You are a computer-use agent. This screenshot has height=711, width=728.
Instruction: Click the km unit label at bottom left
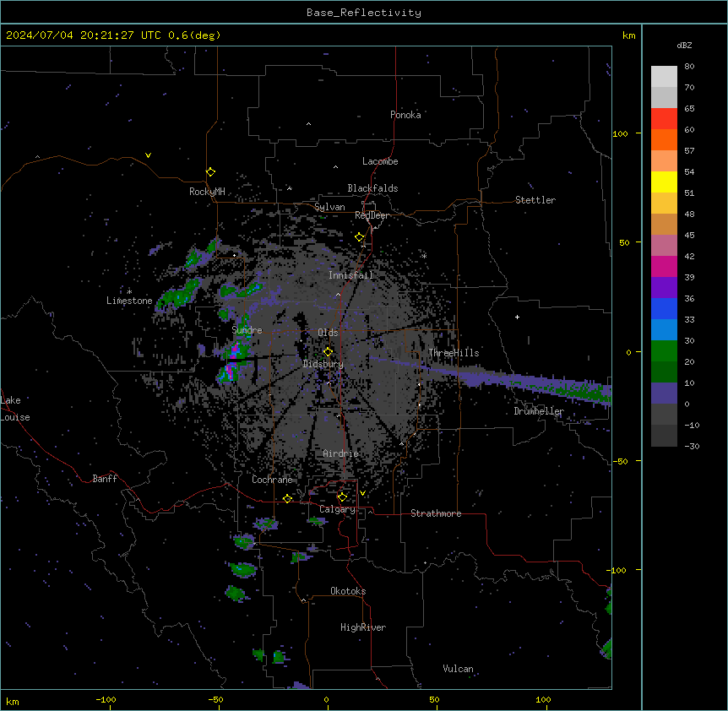[13, 701]
